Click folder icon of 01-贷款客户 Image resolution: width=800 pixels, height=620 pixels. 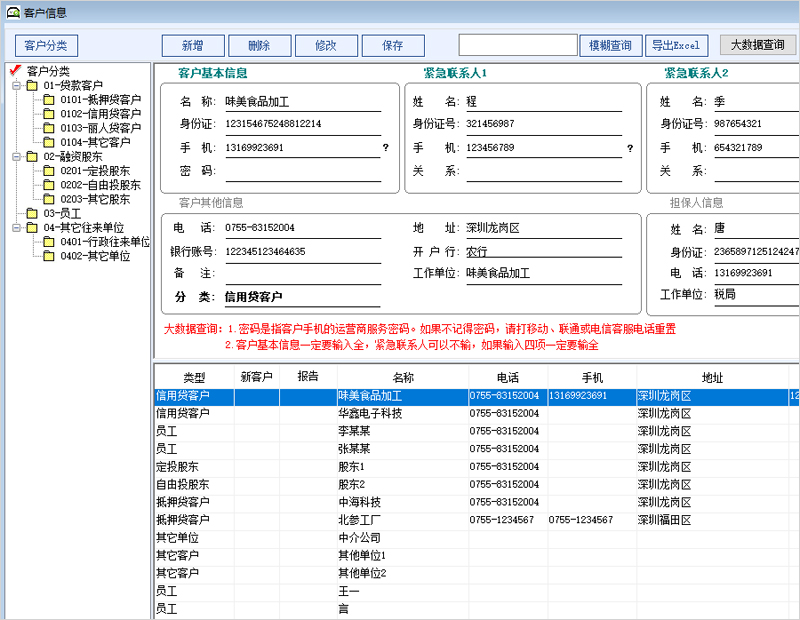click(x=32, y=85)
